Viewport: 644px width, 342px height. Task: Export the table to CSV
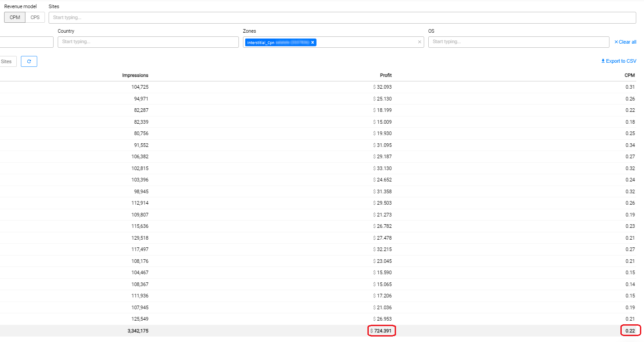(619, 61)
